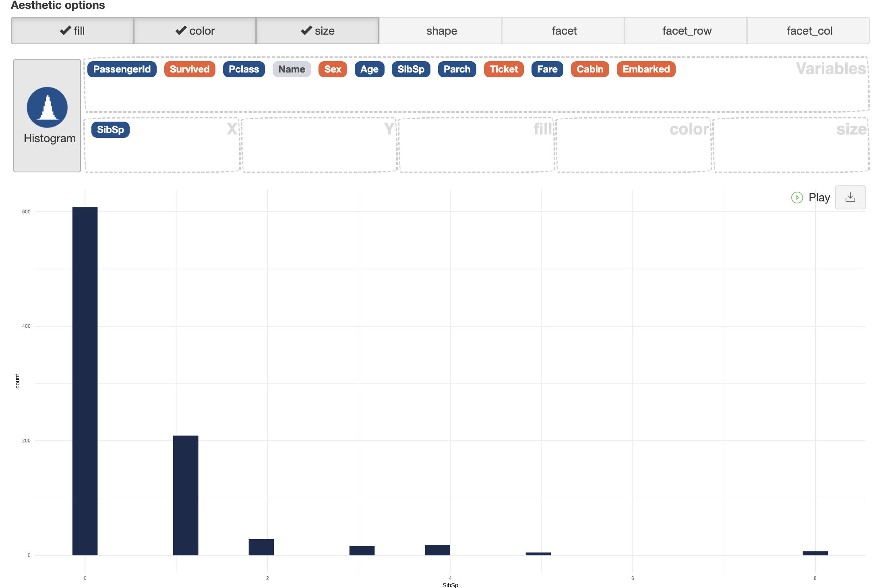Image resolution: width=877 pixels, height=588 pixels.
Task: Disable the size aesthetic option
Action: click(x=317, y=31)
